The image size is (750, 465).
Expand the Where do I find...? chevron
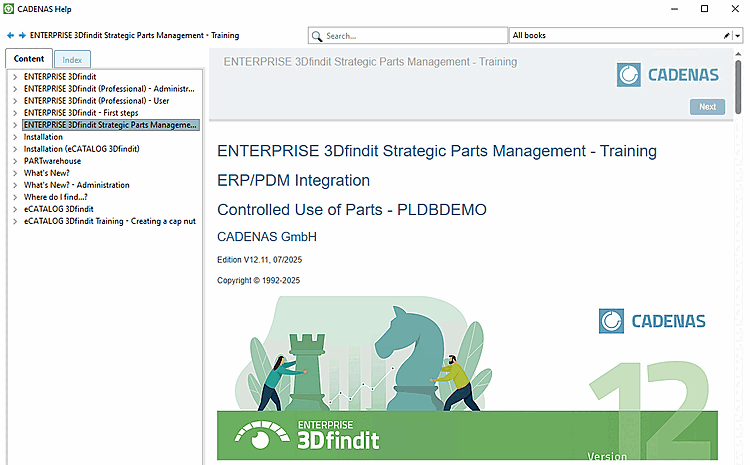click(15, 197)
